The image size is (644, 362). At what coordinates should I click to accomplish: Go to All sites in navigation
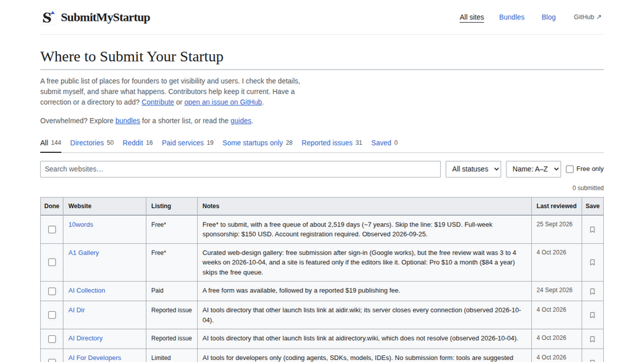472,17
